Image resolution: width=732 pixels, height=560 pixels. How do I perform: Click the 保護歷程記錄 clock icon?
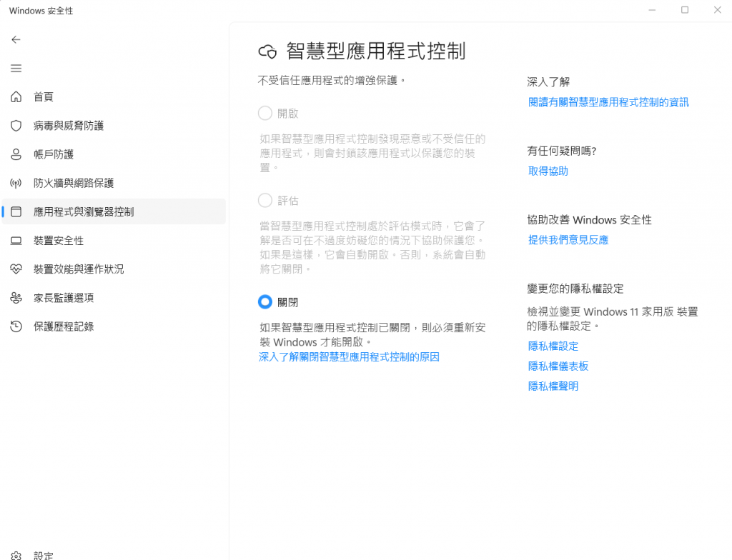pos(16,326)
